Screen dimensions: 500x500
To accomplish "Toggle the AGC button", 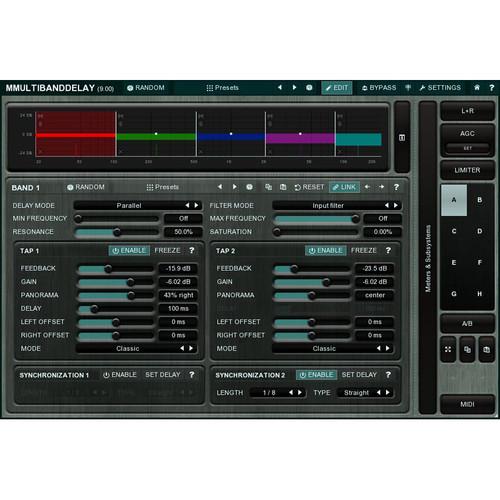I will pyautogui.click(x=467, y=133).
